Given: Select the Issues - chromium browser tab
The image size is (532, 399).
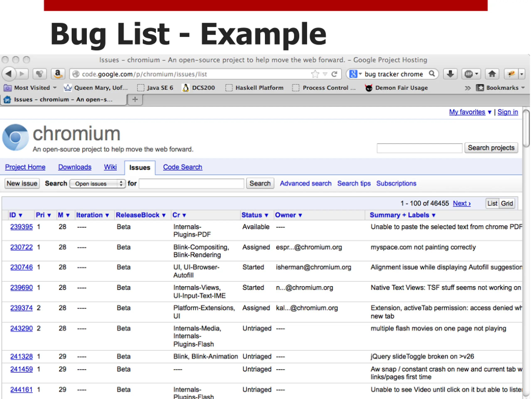Looking at the screenshot, I should tap(63, 99).
